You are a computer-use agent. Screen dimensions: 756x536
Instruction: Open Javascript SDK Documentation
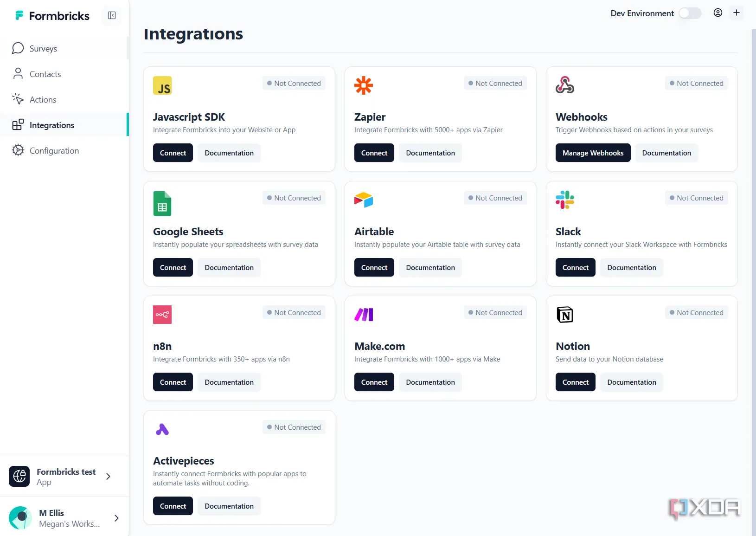(229, 153)
